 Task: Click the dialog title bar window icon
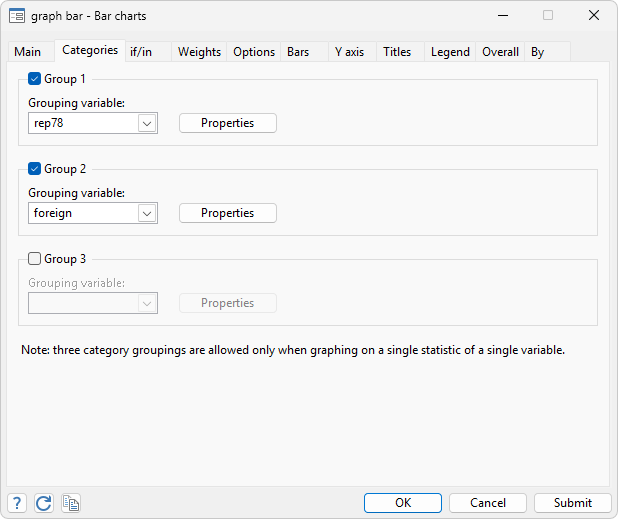(17, 16)
